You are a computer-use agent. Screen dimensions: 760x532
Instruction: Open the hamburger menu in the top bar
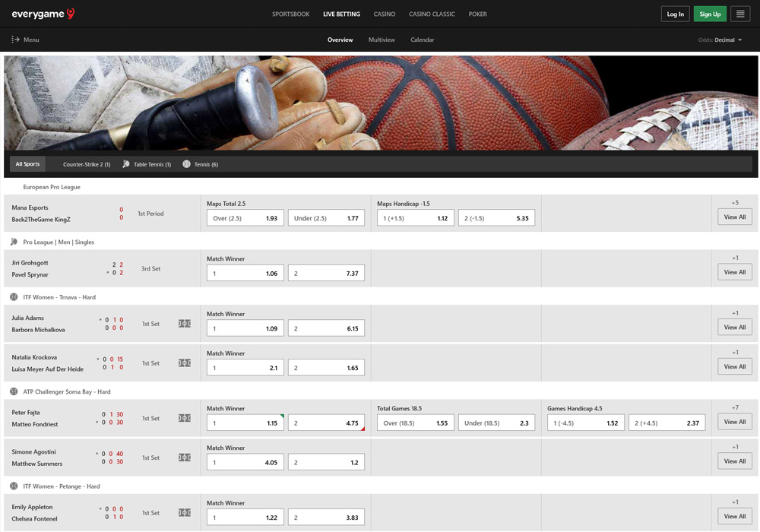(739, 14)
